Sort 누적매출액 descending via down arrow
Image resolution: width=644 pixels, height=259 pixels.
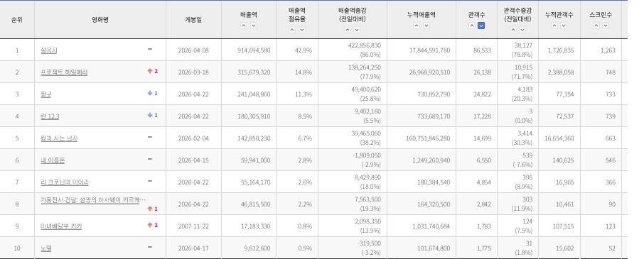426,26
